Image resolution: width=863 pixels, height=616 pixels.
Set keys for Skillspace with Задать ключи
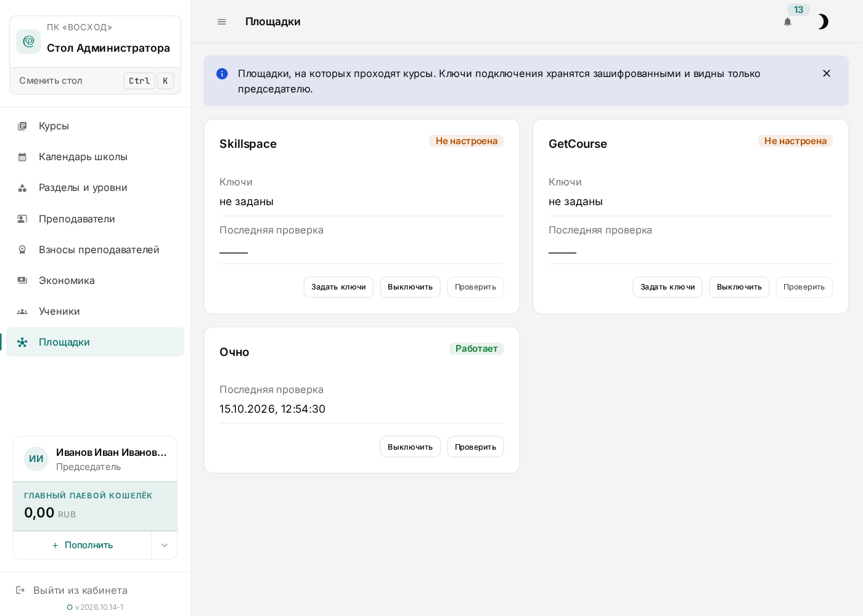pos(338,287)
